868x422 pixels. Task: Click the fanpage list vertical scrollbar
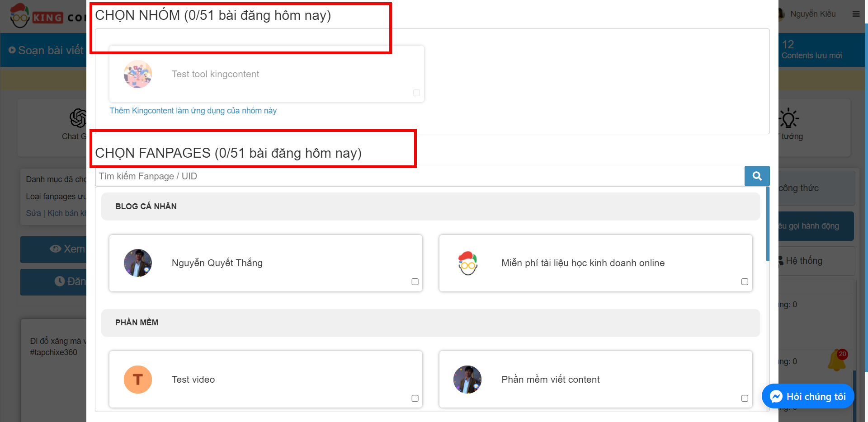tap(768, 224)
